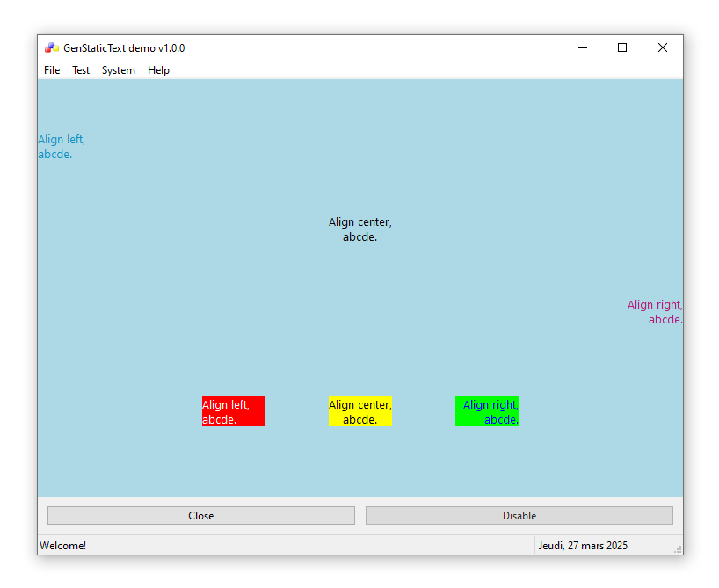Click the 'Welcome!' status bar message
The height and width of the screenshot is (588, 719).
tap(63, 546)
